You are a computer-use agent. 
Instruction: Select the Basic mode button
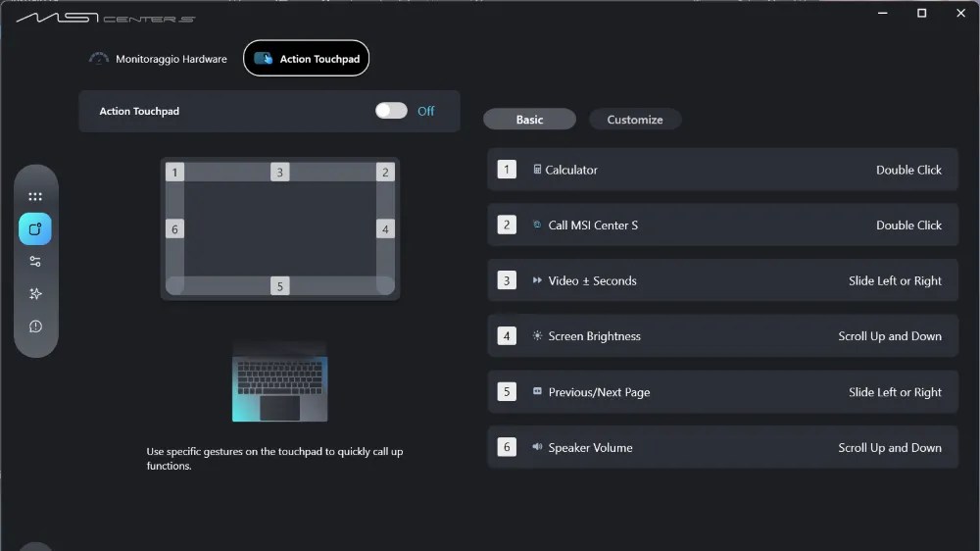coord(529,120)
